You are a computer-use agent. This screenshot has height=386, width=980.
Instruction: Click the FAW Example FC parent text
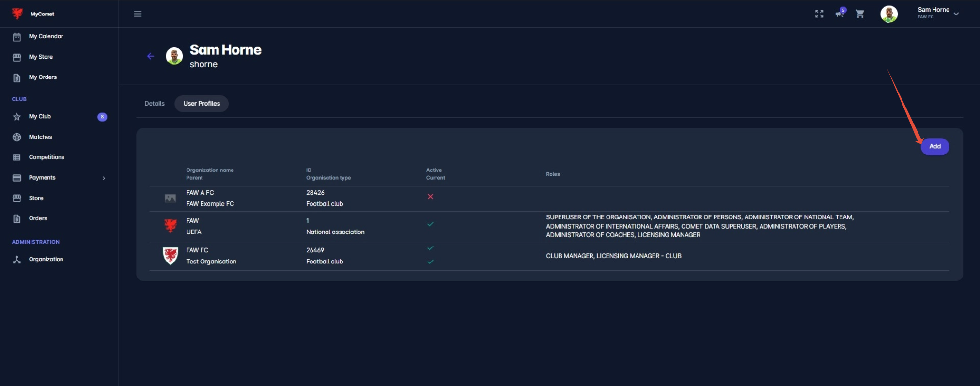210,204
